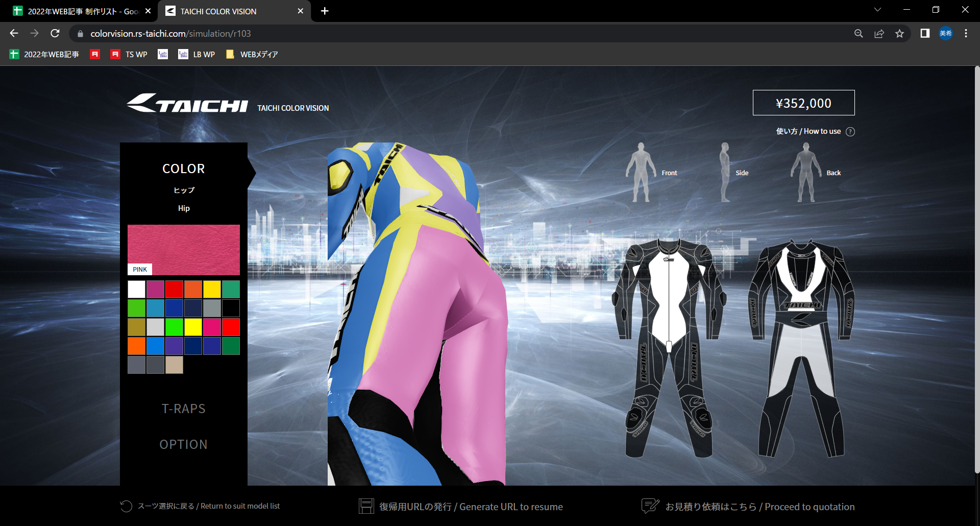Open the OPTION menu section

tap(184, 444)
